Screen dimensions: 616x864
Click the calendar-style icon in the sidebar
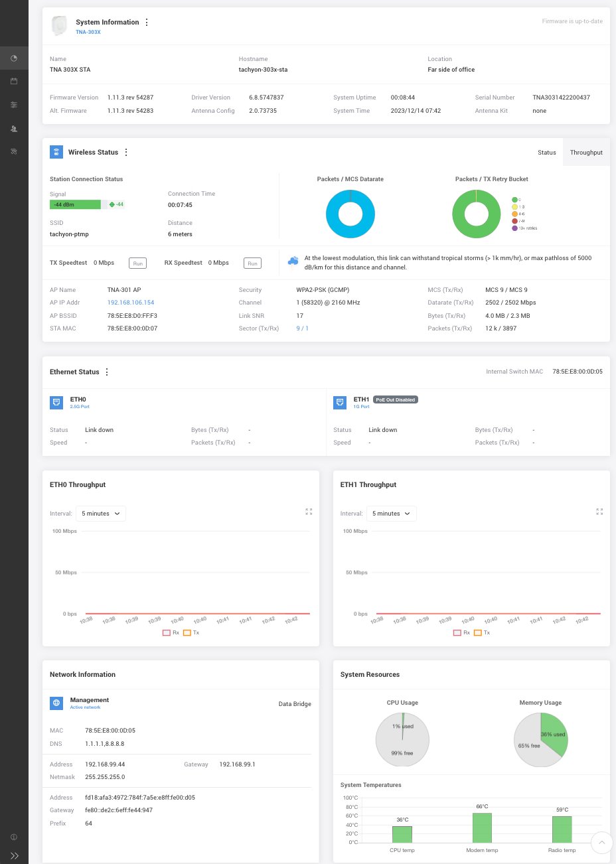[x=14, y=81]
